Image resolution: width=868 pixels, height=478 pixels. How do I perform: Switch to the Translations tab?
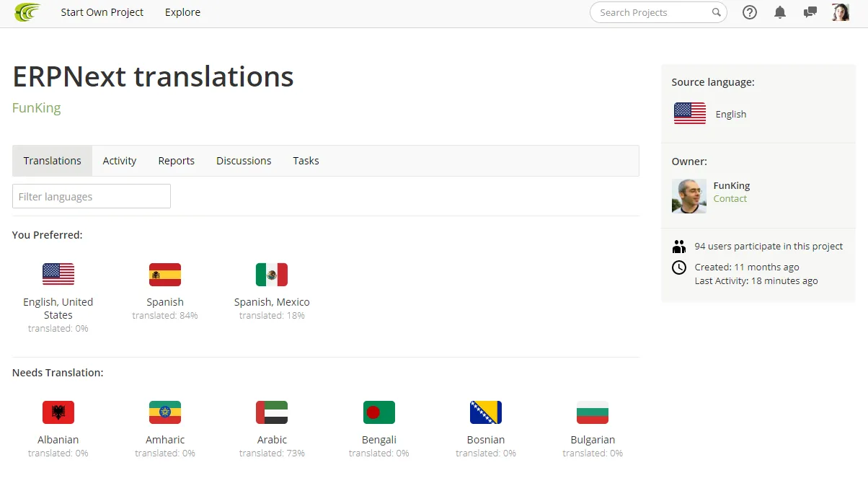pos(53,161)
